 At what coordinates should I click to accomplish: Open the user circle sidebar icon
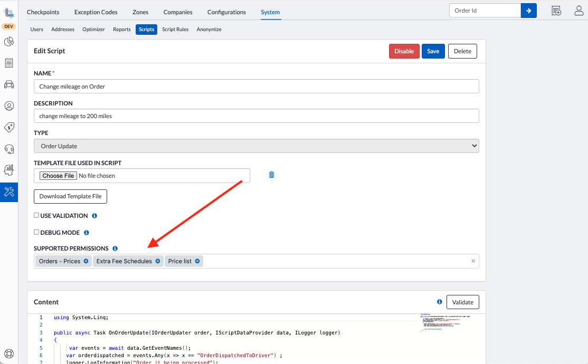click(x=9, y=106)
